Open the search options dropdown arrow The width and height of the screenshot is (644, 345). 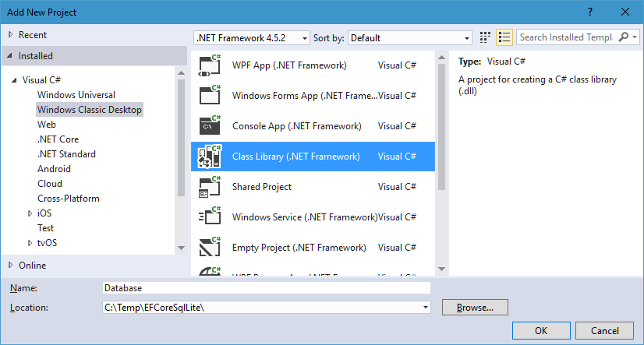click(635, 37)
